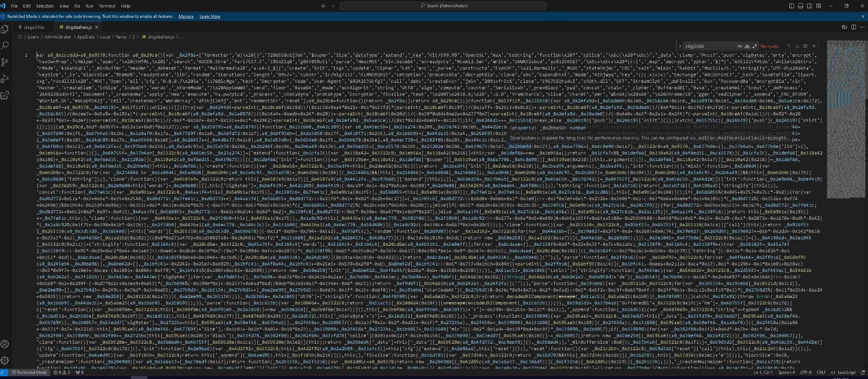The image size is (868, 379).
Task: Open the editor More Actions menu
Action: (x=862, y=27)
